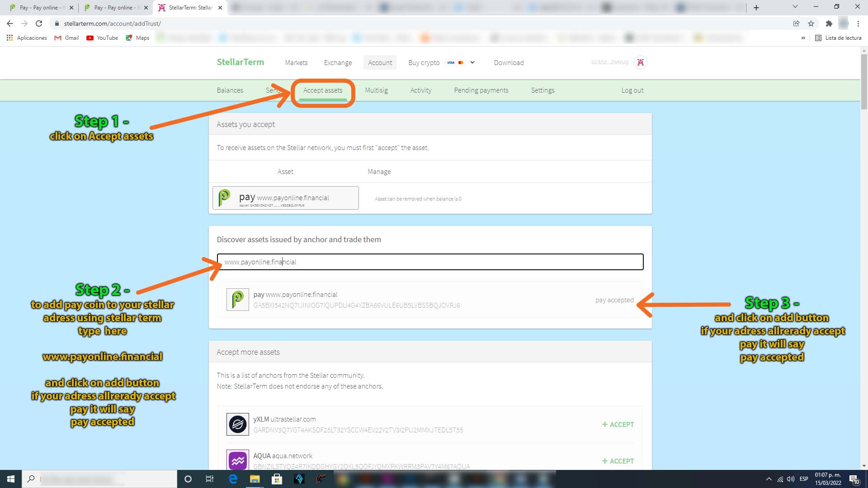
Task: Open the Exchange menu item
Action: click(x=338, y=63)
